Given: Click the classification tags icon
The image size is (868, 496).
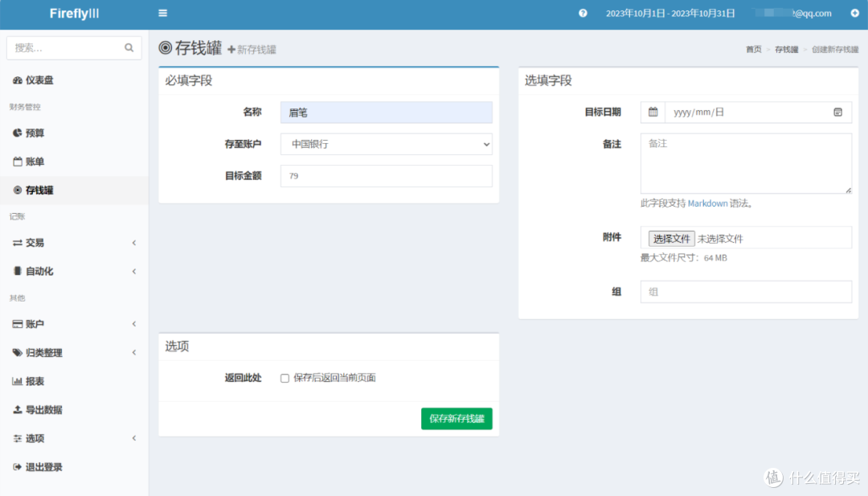Looking at the screenshot, I should 17,353.
